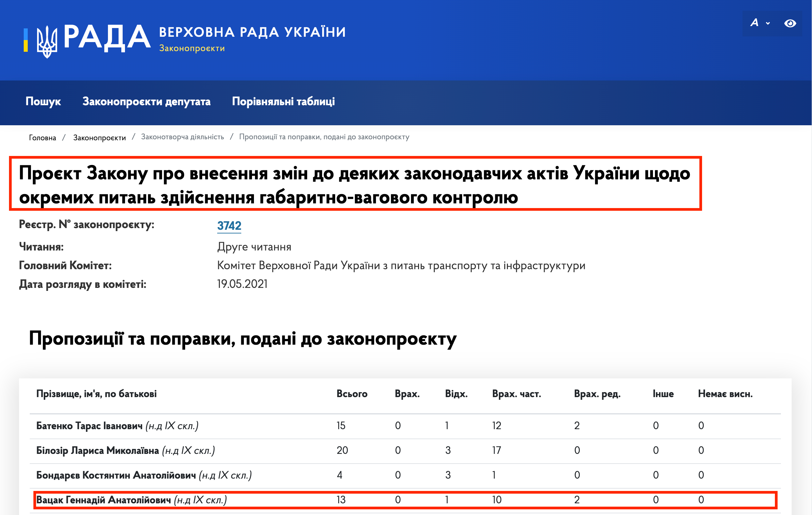Viewport: 812px width, 515px height.
Task: Click the Всього column header
Action: click(x=352, y=394)
